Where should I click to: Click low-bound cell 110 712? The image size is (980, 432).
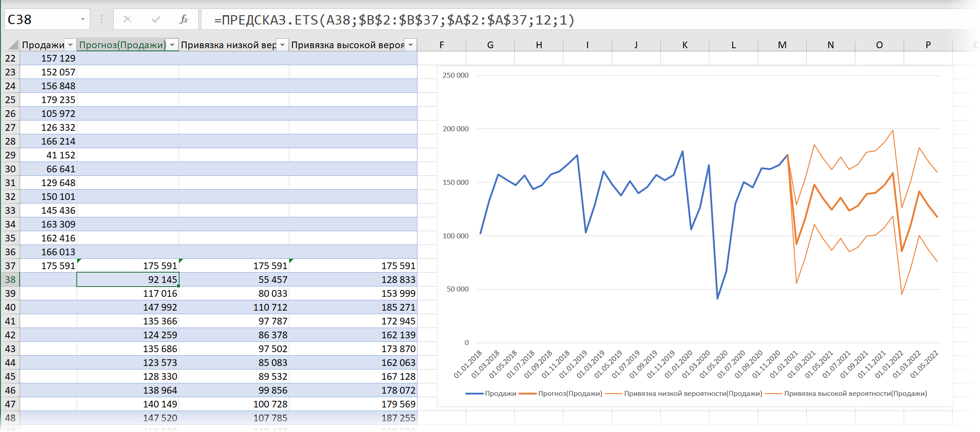click(234, 307)
